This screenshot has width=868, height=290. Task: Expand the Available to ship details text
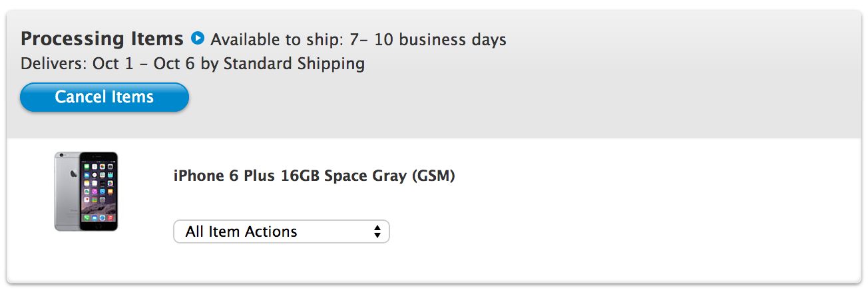358,40
